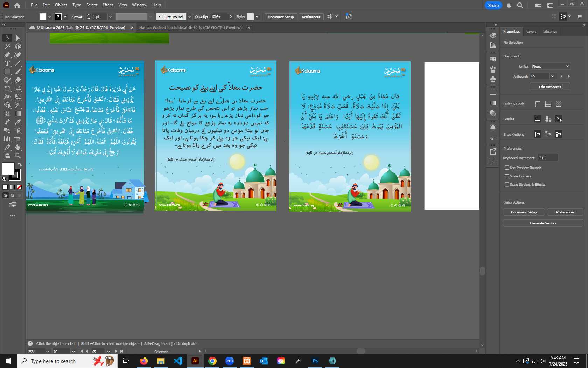Open the Swatches panel icon

point(493,59)
